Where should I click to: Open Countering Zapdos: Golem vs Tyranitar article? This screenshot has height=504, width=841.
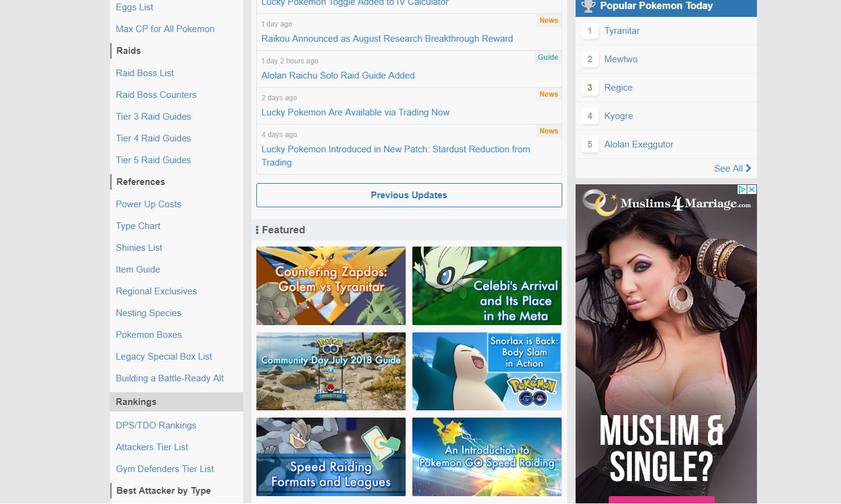[x=331, y=286]
